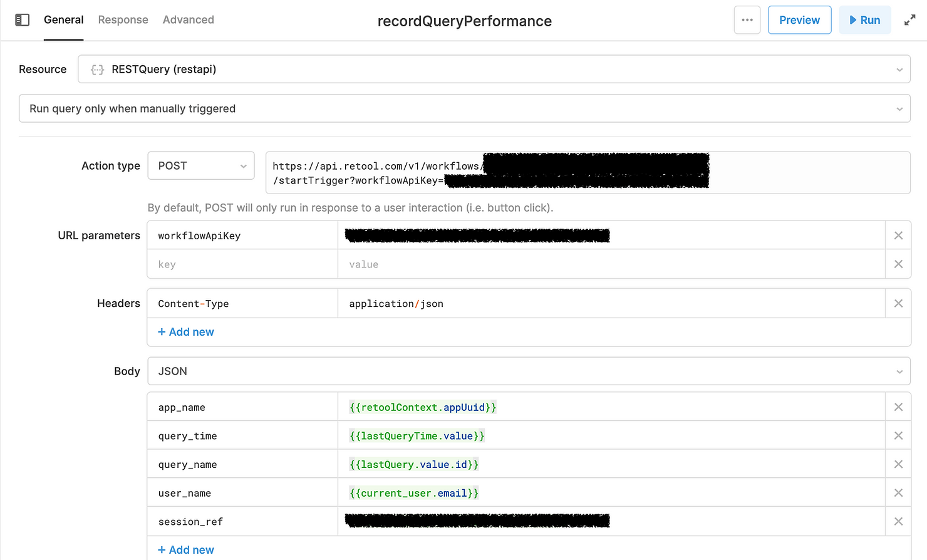Click the resource icon beside RESTQuery

(97, 69)
